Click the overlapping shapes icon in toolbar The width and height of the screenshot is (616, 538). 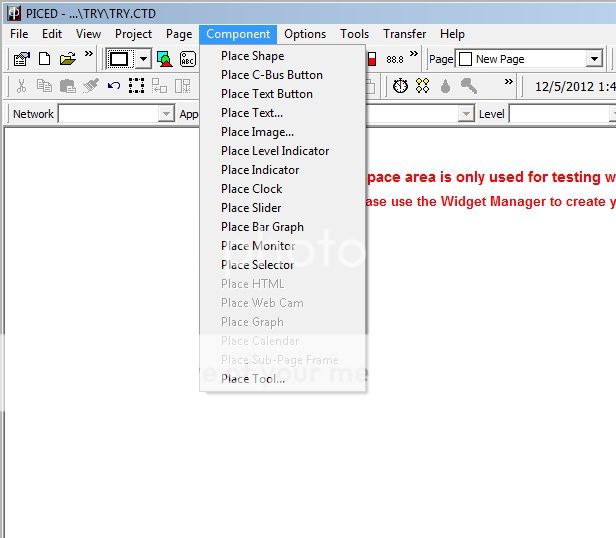164,59
